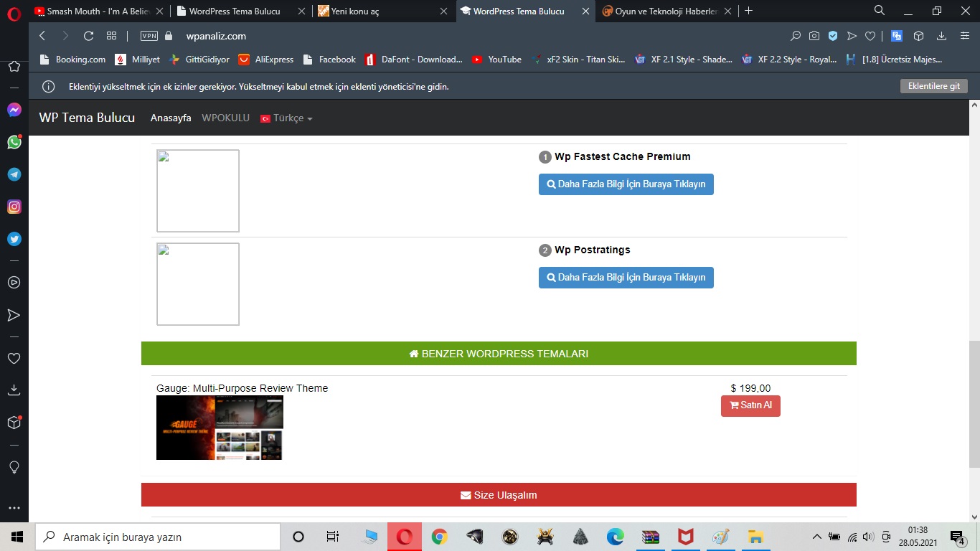Open a new tab with plus button
980x551 pixels.
[749, 11]
